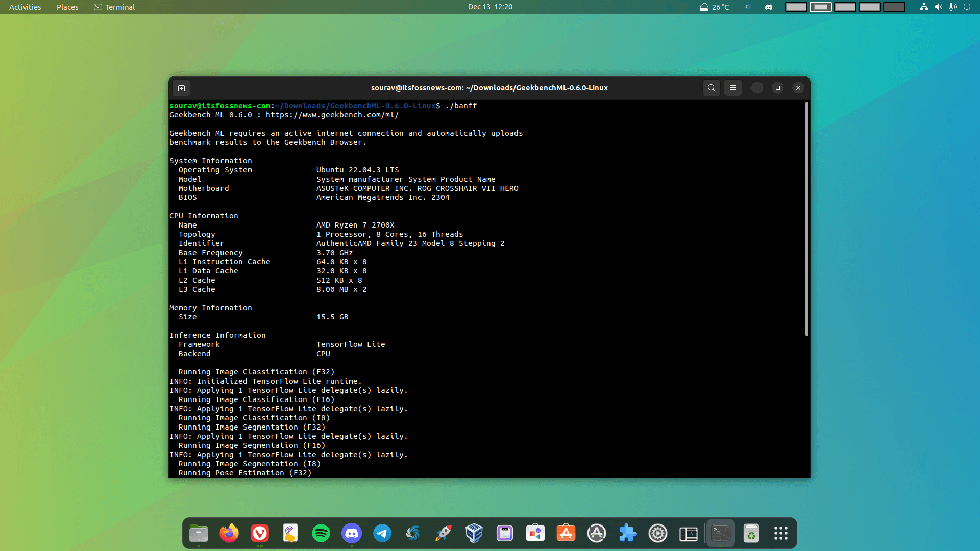This screenshot has height=551, width=980.
Task: Open Discord from the dock
Action: (352, 533)
